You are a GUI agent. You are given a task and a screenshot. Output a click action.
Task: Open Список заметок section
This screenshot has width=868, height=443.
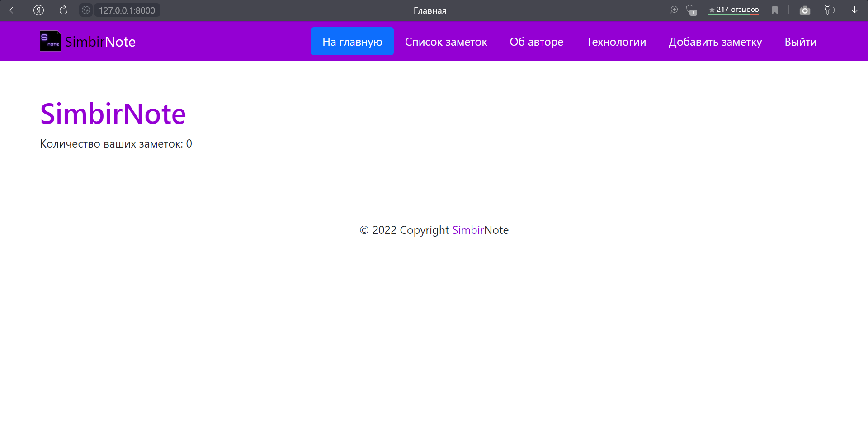coord(446,41)
